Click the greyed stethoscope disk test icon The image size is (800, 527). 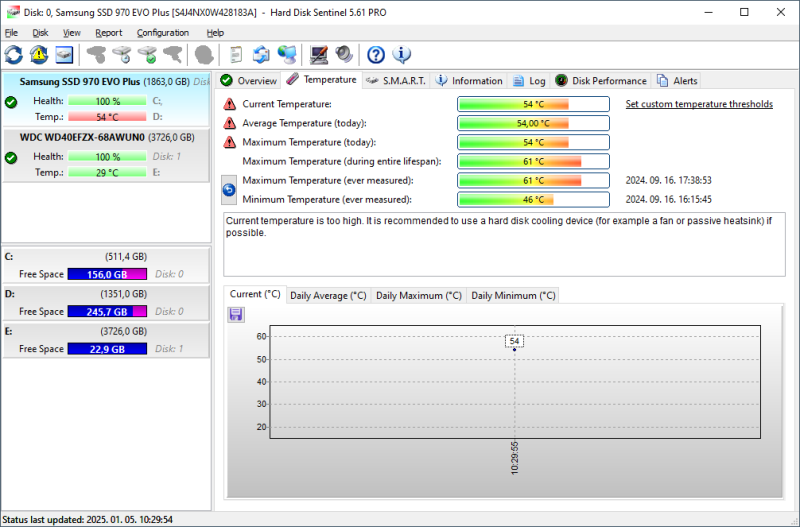(96, 55)
